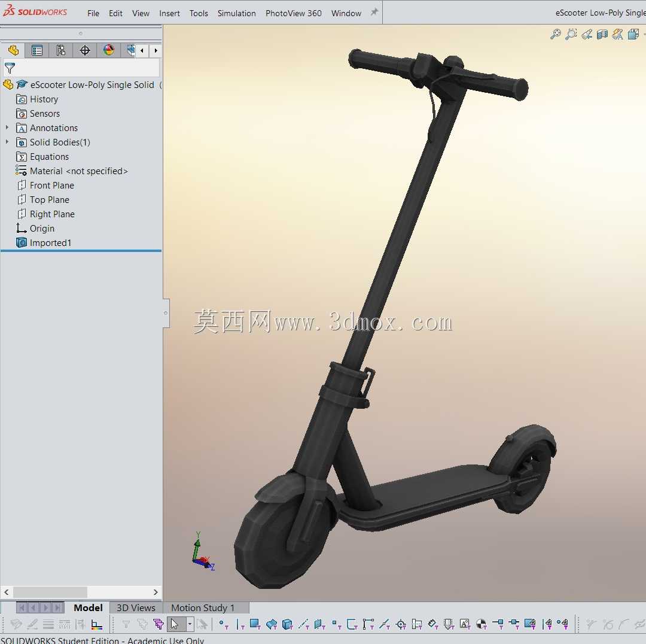This screenshot has width=646, height=644.
Task: Click the Hide/Show Edges icon
Action: click(x=80, y=624)
